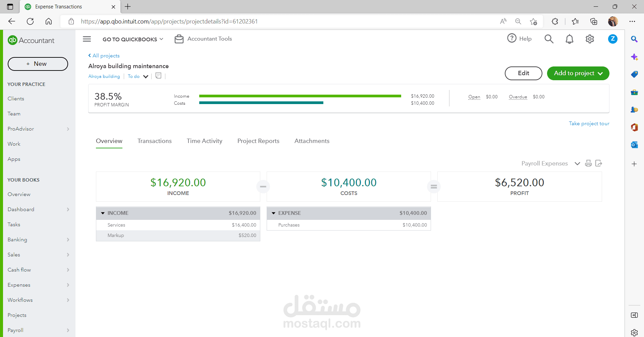
Task: Open the project notes icon
Action: pyautogui.click(x=158, y=76)
